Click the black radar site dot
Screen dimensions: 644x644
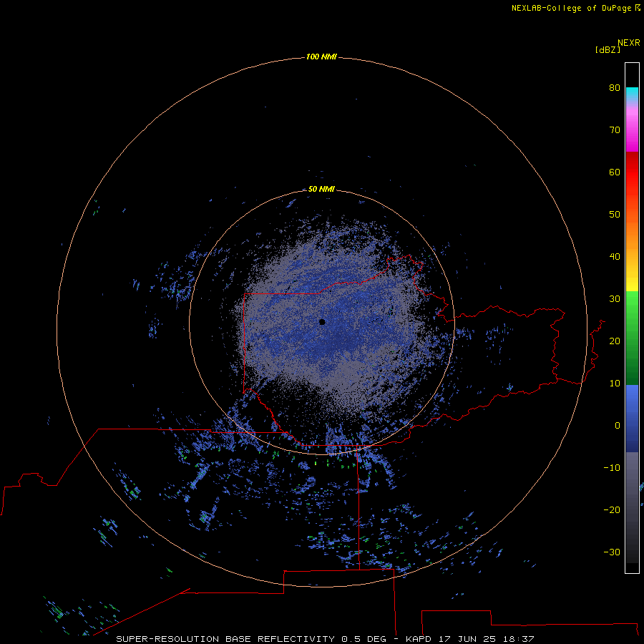(x=322, y=322)
